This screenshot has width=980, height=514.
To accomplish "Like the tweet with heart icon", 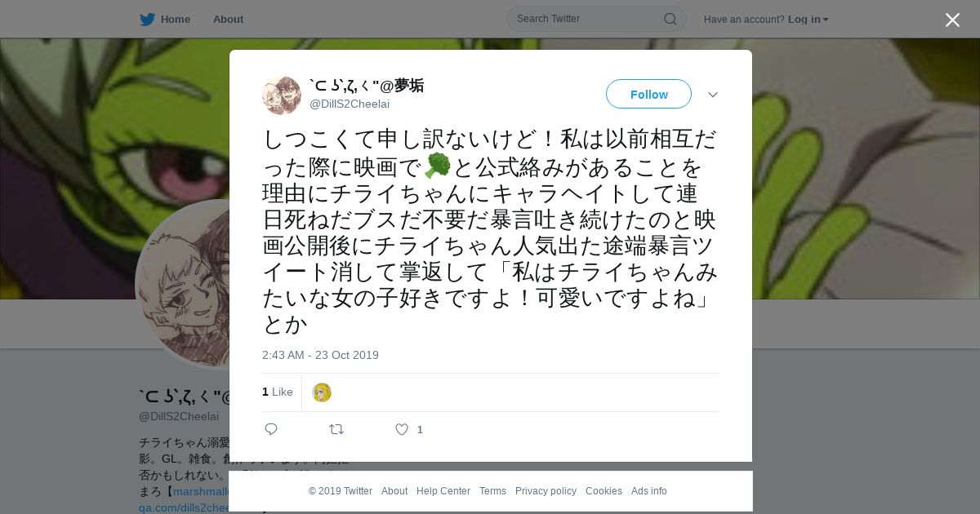I will coord(402,429).
